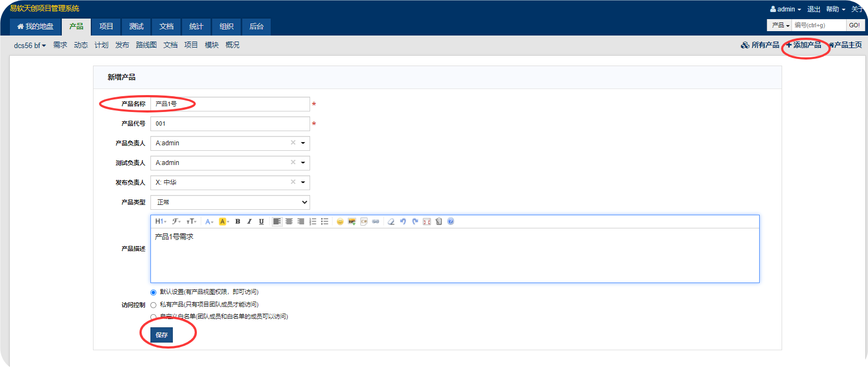Click 退出 logout link
This screenshot has height=371, width=868.
(814, 9)
